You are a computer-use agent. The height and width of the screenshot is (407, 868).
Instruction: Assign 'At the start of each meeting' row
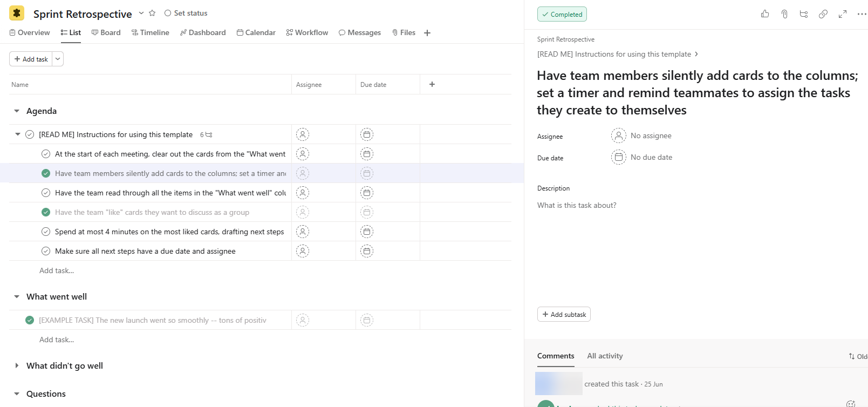click(303, 154)
